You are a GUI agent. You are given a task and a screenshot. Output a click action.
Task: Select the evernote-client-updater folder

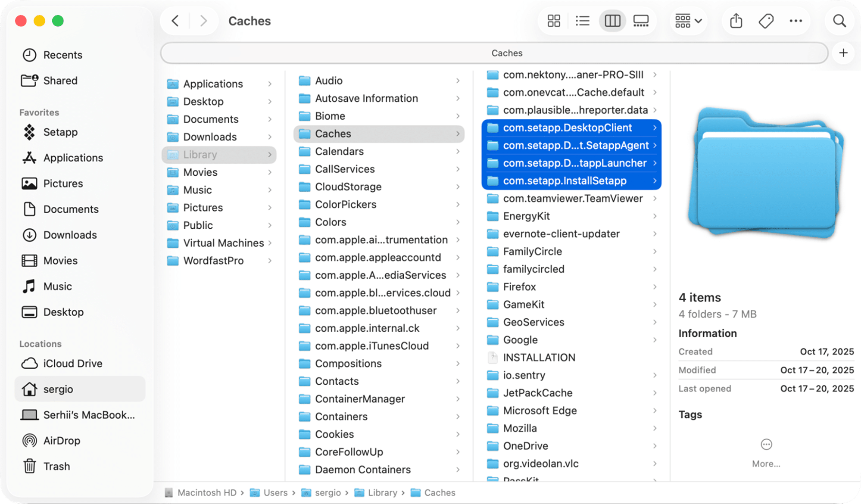[571, 233]
